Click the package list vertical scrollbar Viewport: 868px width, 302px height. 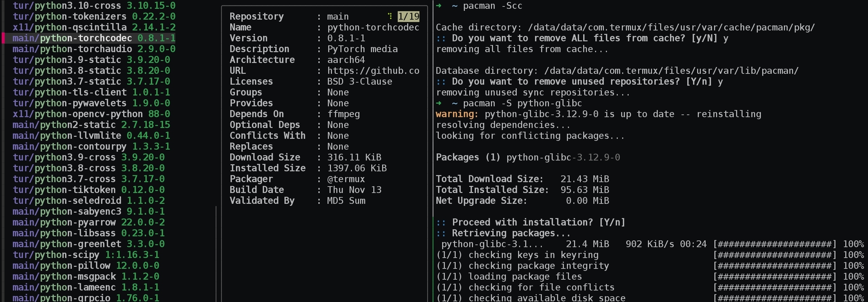click(x=216, y=254)
